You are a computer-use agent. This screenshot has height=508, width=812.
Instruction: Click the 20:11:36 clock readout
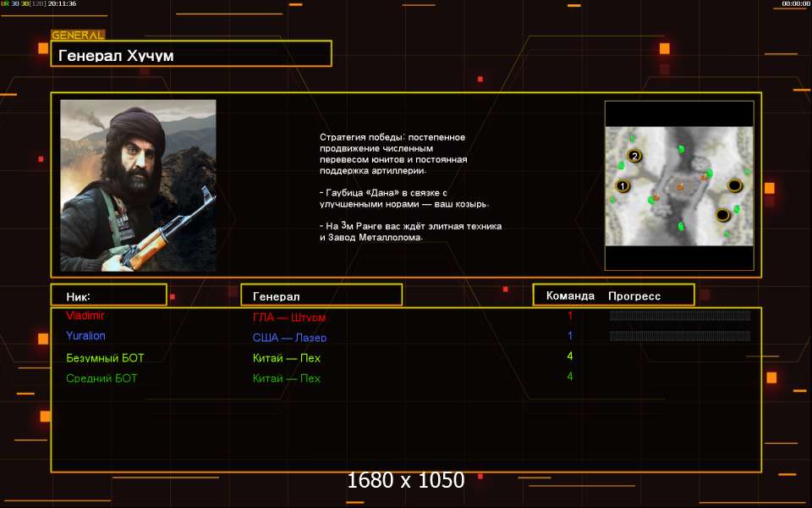(x=62, y=3)
